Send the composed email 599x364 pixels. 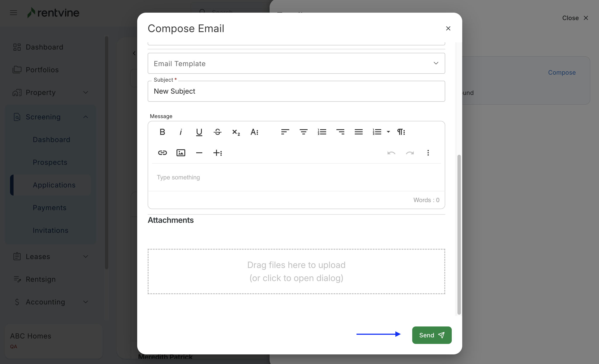tap(431, 335)
